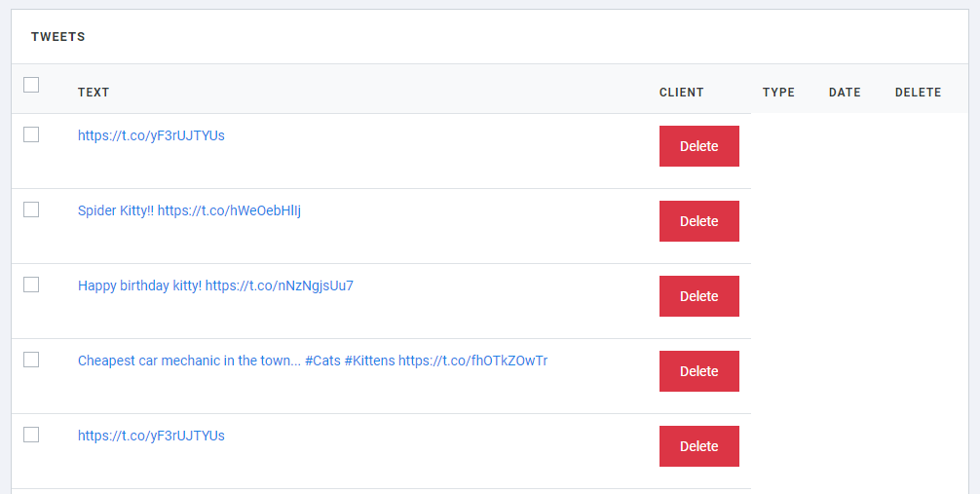Open the Spider Kitty!! tweet link
The image size is (980, 494).
pos(189,210)
